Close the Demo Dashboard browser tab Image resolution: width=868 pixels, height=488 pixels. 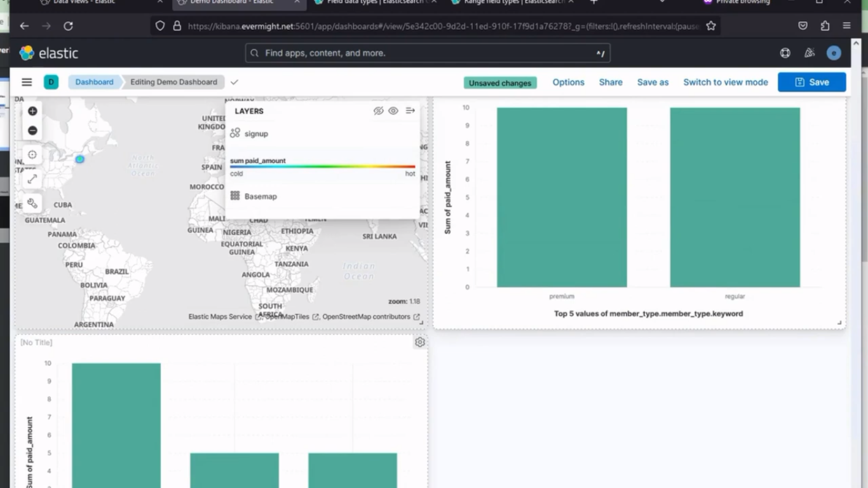[297, 2]
